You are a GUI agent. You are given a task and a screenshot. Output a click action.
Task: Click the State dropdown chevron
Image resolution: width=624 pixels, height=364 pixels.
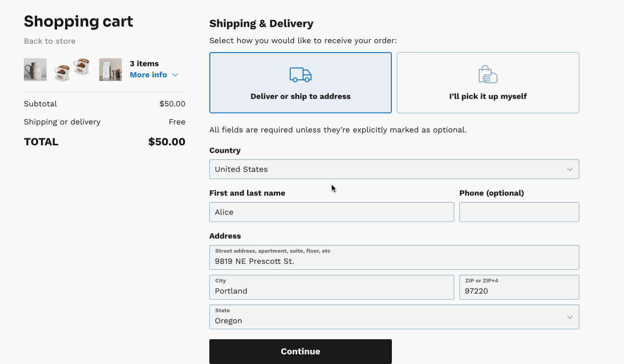pyautogui.click(x=569, y=316)
